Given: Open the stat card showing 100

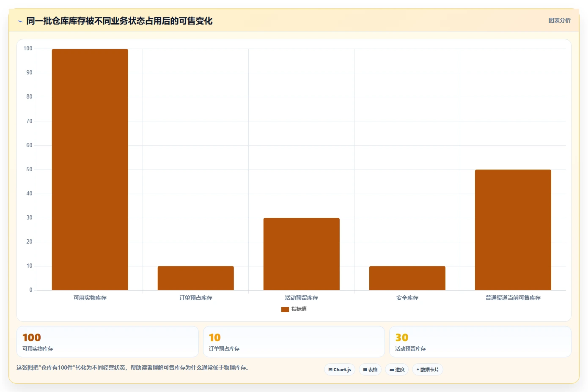Looking at the screenshot, I should [x=107, y=342].
